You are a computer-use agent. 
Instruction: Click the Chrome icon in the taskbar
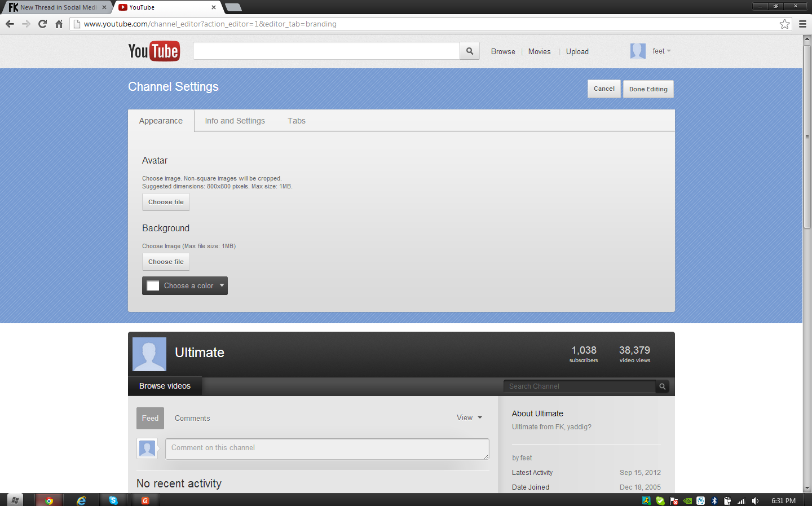[49, 500]
